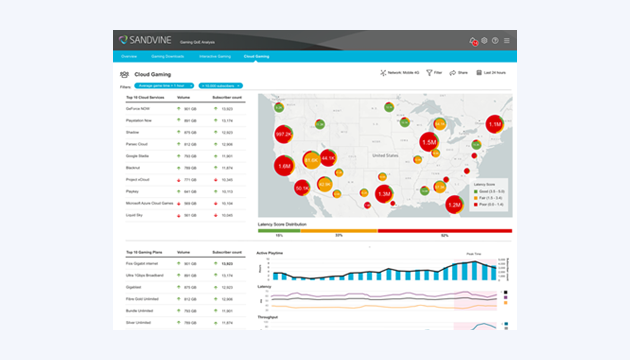Select the Google Stadia row
The height and width of the screenshot is (360, 630).
point(185,156)
